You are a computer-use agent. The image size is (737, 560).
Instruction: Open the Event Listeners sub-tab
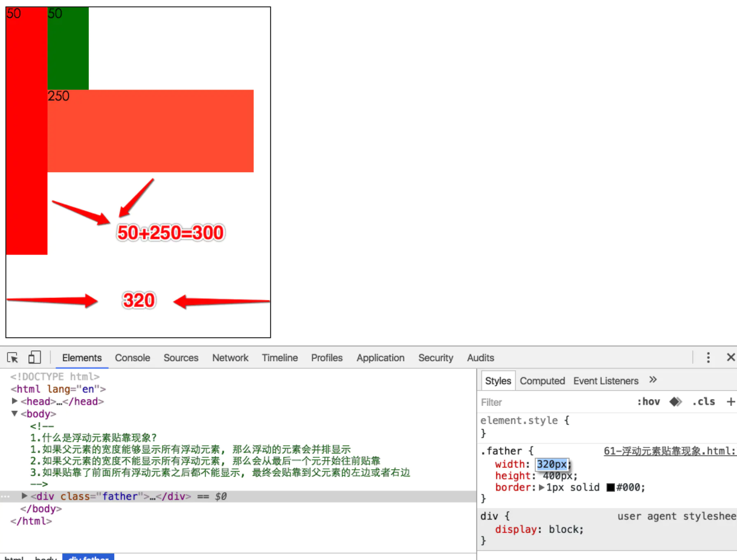pyautogui.click(x=605, y=381)
